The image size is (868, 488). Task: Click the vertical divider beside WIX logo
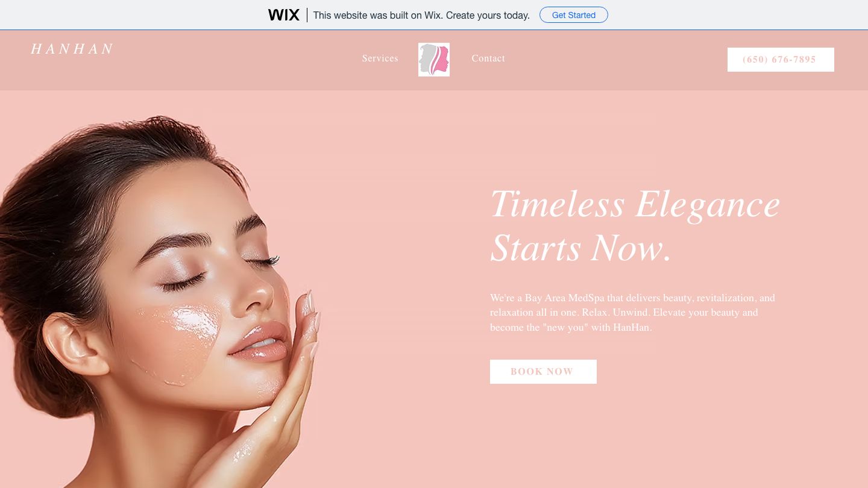click(x=307, y=15)
